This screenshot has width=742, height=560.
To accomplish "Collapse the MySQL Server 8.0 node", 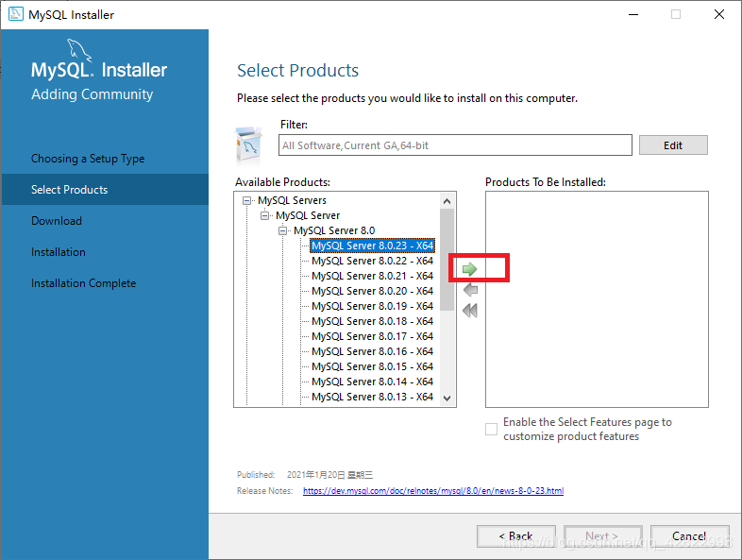I will tap(282, 231).
